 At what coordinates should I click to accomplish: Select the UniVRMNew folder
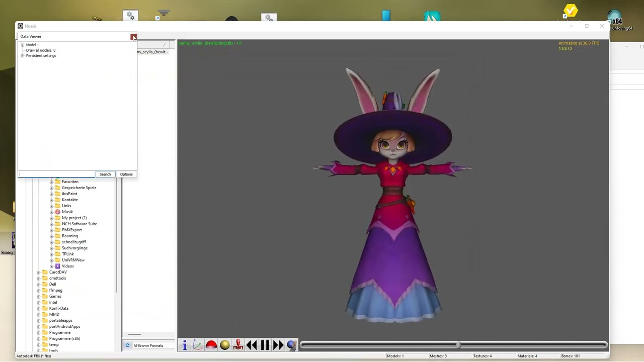pos(73,260)
